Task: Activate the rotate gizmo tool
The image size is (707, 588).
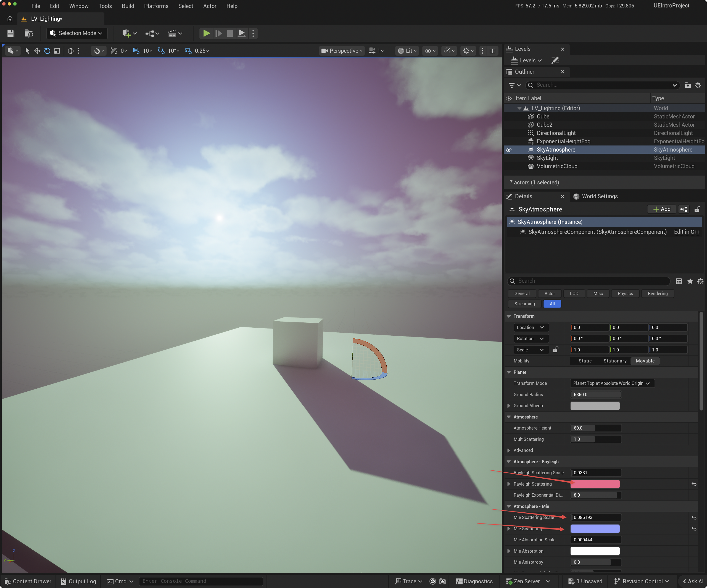Action: [47, 51]
